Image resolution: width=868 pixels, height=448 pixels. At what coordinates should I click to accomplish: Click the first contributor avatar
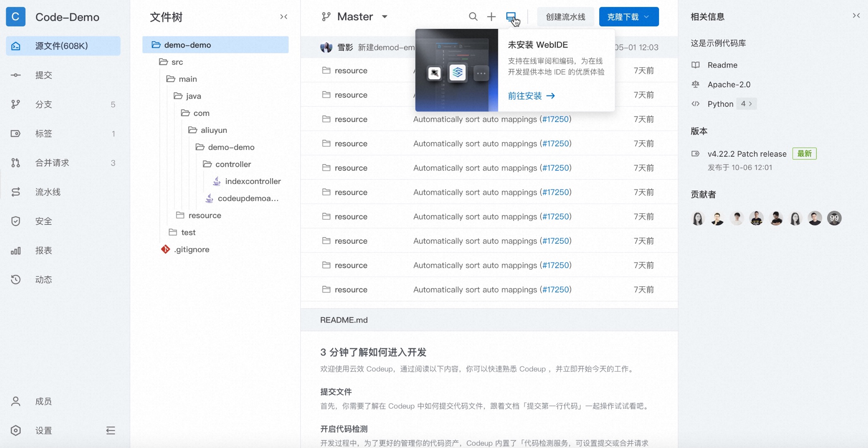698,218
